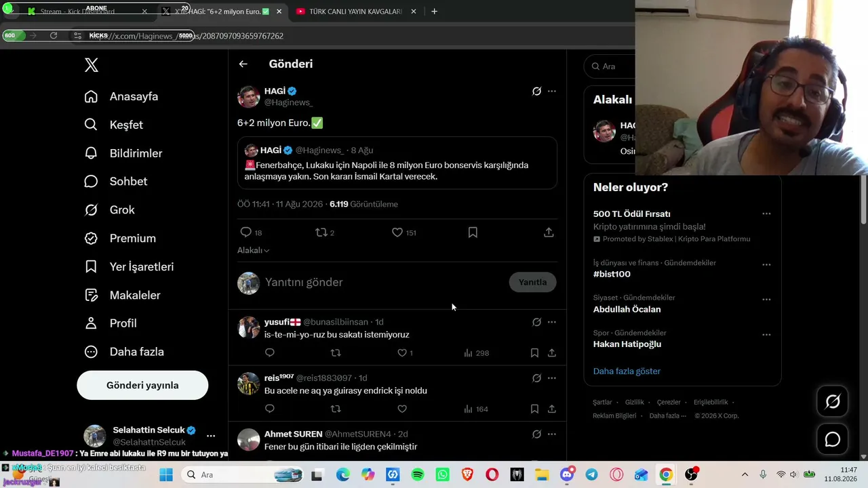Open Sohbet in the sidebar
Viewport: 868px width, 488px height.
[116, 182]
